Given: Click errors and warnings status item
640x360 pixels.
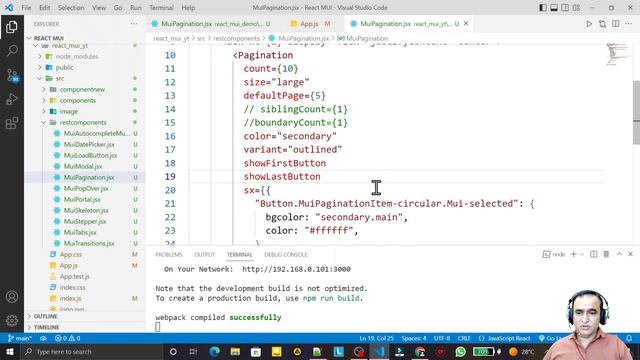Looking at the screenshot, I should 67,338.
